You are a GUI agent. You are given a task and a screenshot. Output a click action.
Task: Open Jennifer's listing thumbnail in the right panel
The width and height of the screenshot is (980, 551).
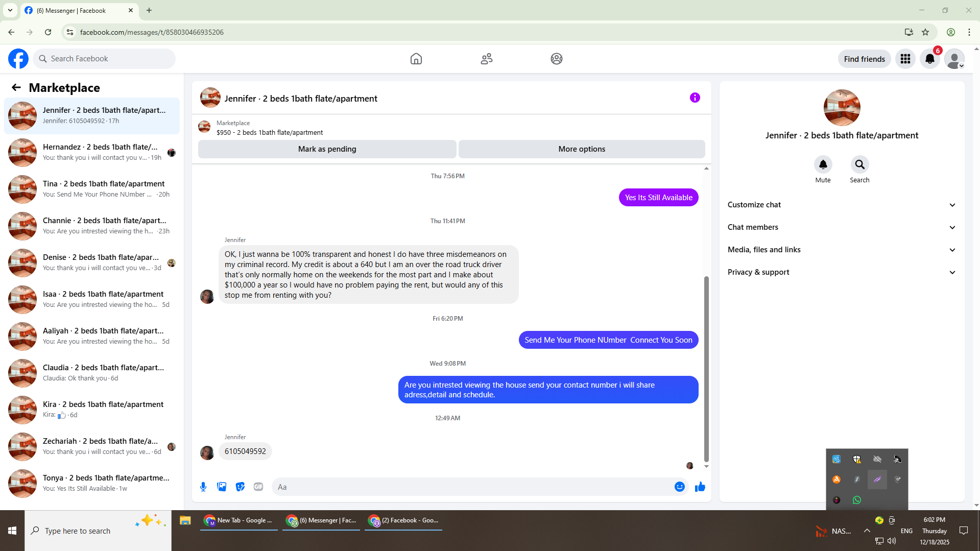(x=842, y=108)
